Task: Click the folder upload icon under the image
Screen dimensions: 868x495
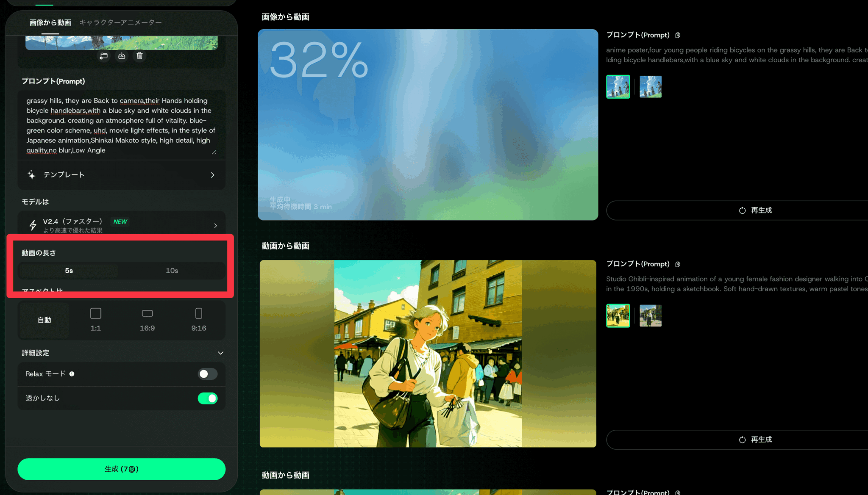Action: click(104, 56)
